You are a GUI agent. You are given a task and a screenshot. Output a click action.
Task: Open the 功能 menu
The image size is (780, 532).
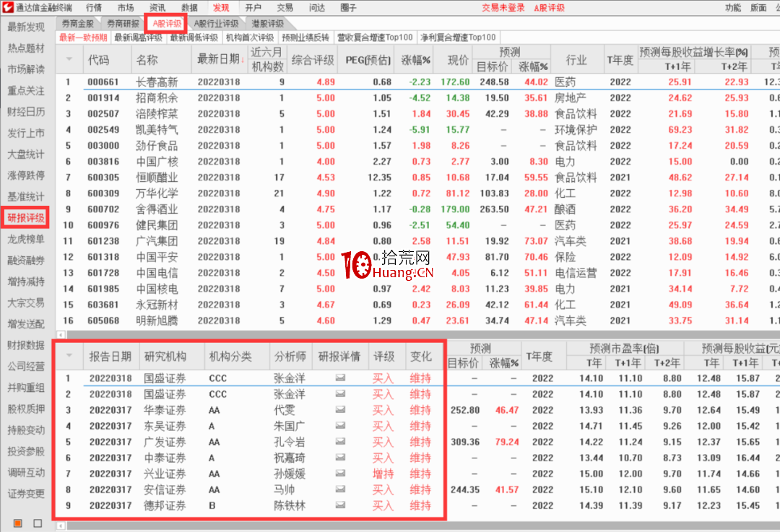[x=733, y=7]
